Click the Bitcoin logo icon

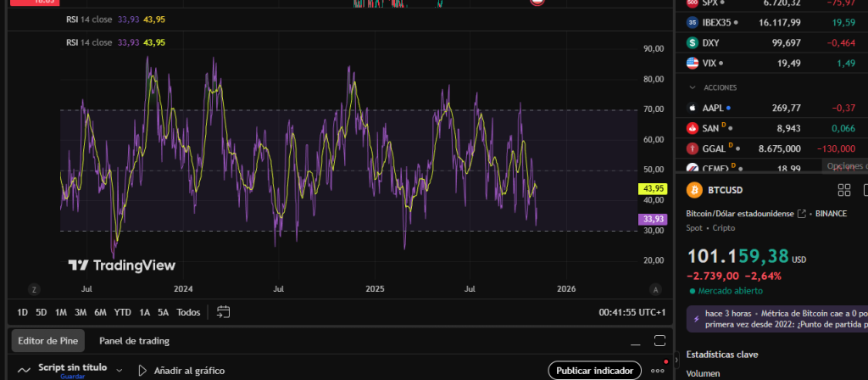697,191
